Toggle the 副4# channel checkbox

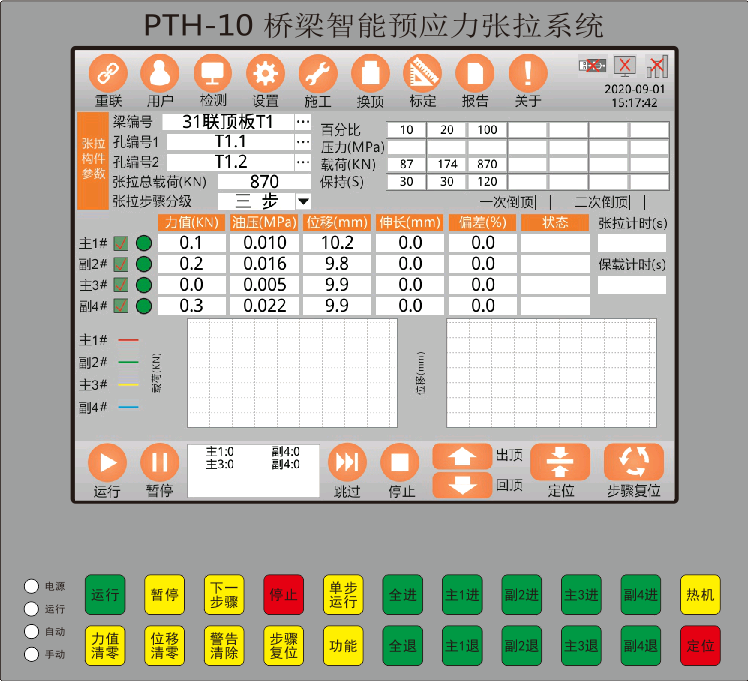click(121, 306)
